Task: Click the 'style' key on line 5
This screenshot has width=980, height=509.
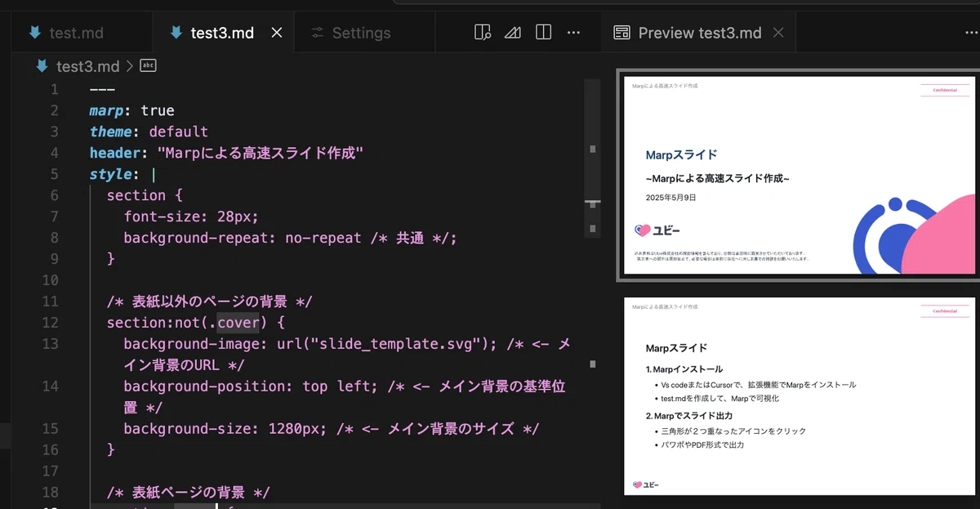Action: tap(111, 174)
